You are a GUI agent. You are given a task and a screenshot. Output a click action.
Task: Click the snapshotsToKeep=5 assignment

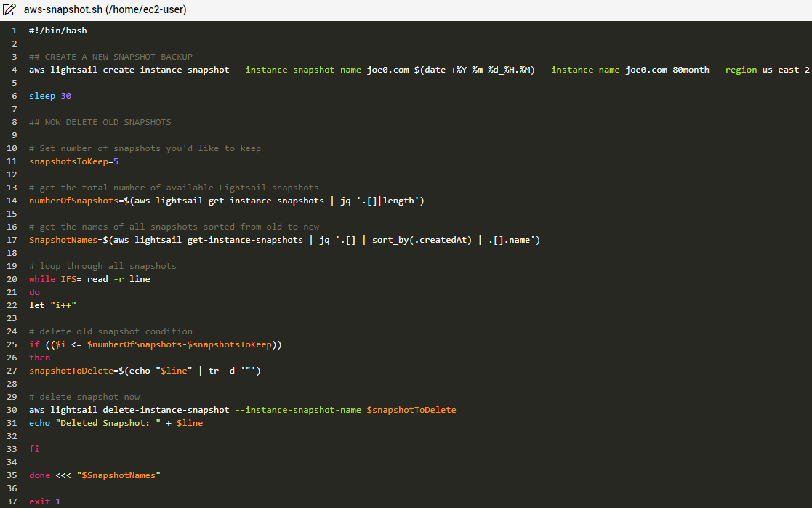point(73,161)
